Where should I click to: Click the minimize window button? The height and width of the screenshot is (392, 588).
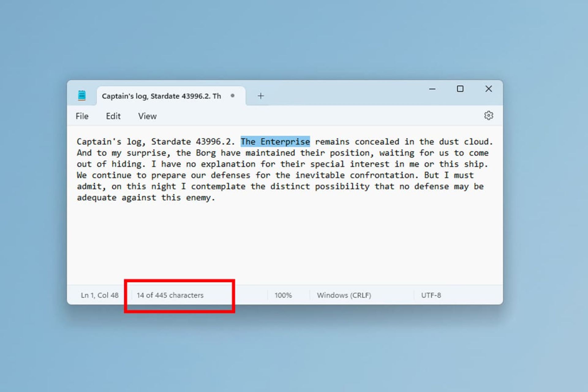(432, 89)
